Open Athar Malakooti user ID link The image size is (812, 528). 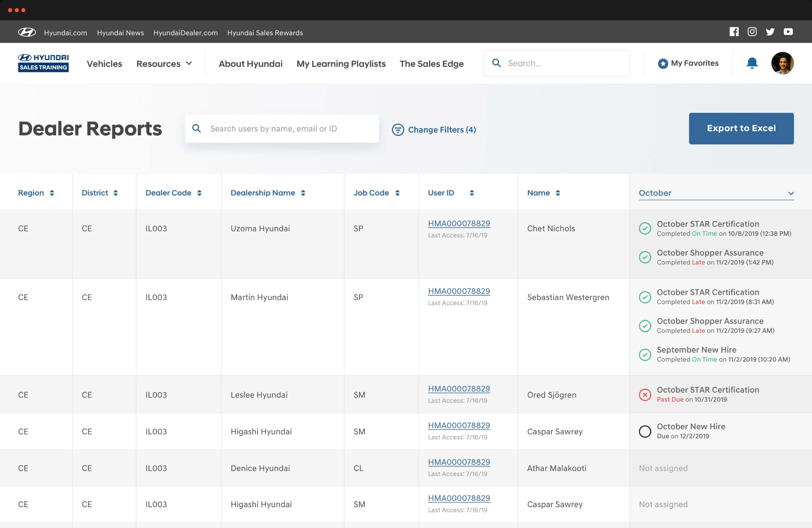[459, 462]
